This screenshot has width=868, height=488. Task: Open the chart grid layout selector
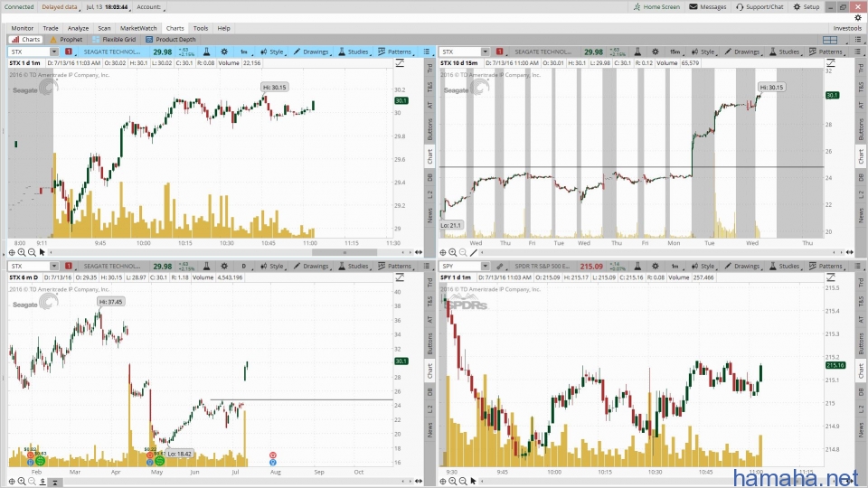point(830,40)
